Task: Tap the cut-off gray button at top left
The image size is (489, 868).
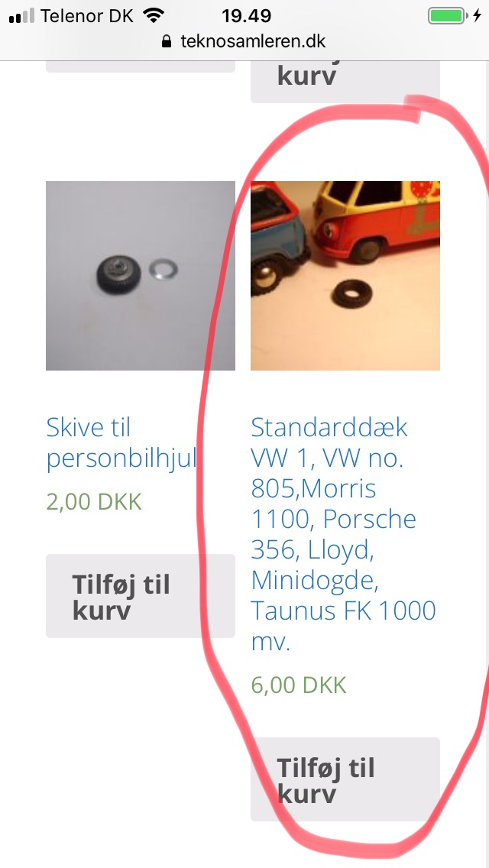Action: click(141, 66)
